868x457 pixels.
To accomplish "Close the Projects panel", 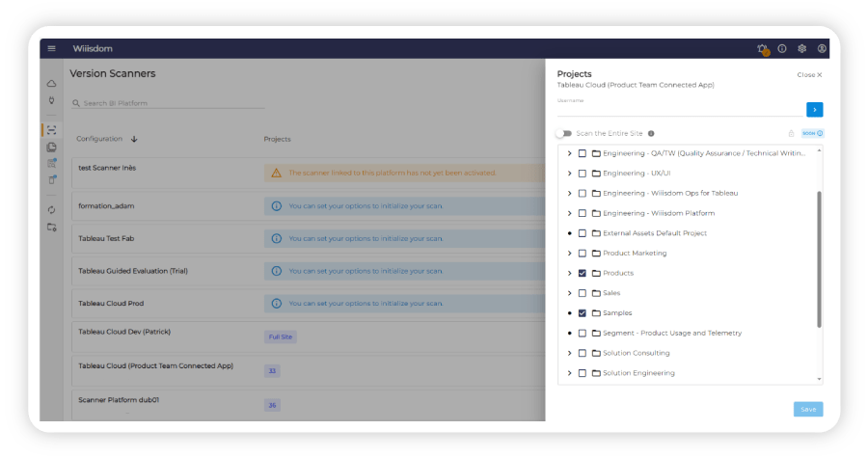I will 809,74.
